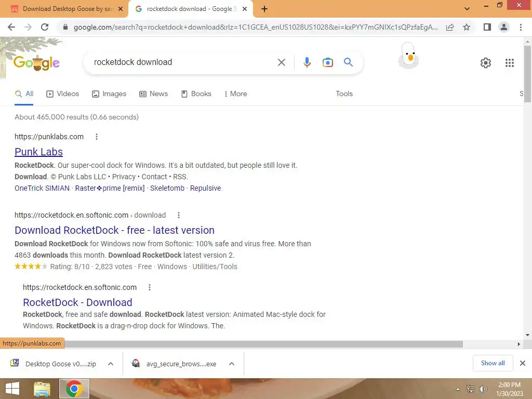Select the rocketdock download Google tab

pos(190,9)
